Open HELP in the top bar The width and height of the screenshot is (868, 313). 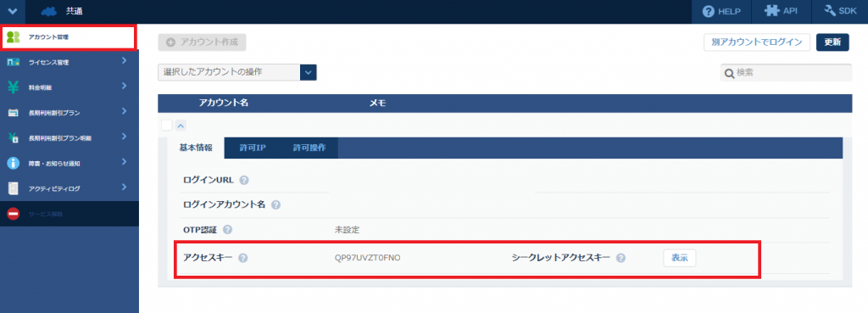(x=721, y=11)
